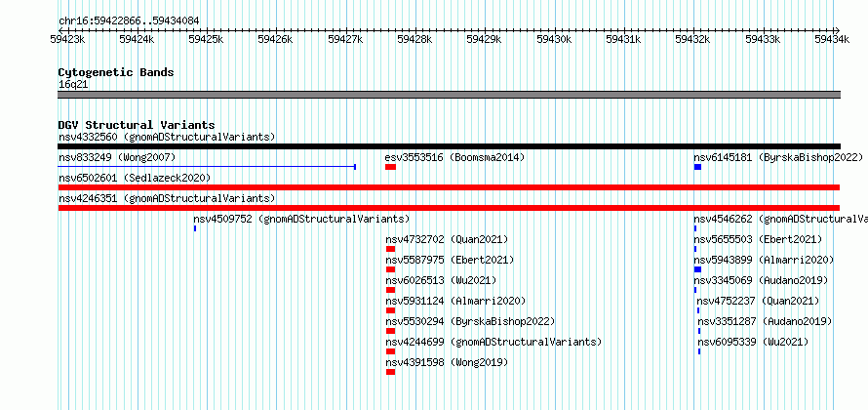Select nsv4246351 (gnomADStructuralVariants) label

pyautogui.click(x=167, y=198)
